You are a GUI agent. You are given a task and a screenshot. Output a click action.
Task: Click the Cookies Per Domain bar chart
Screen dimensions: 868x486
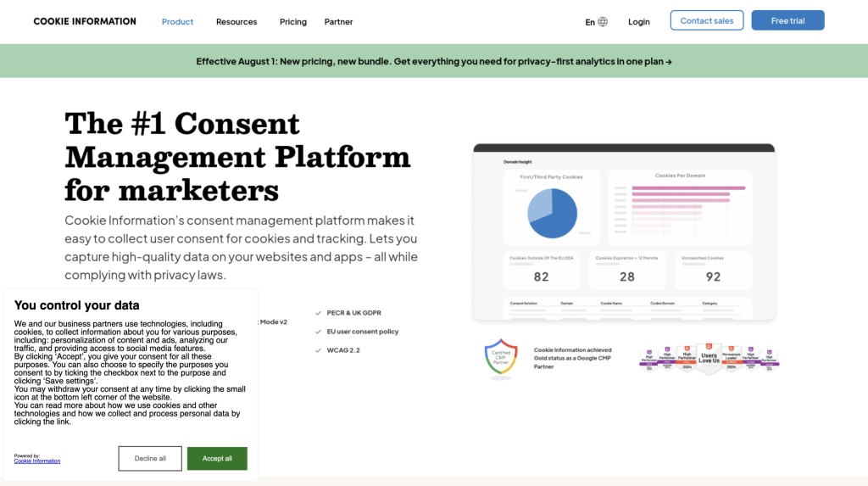click(681, 208)
